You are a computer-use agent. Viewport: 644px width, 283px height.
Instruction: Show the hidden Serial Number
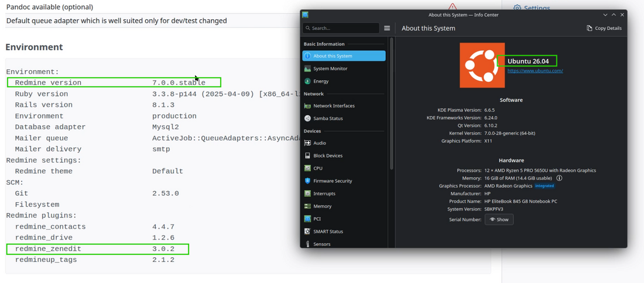coord(499,219)
